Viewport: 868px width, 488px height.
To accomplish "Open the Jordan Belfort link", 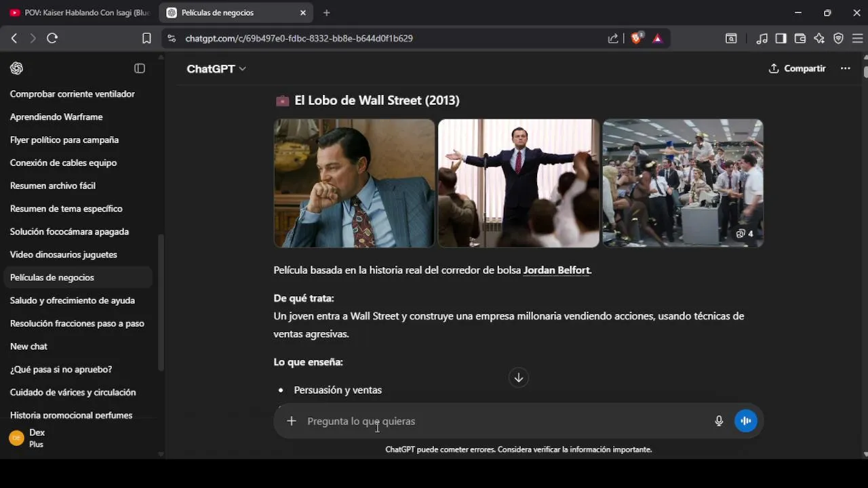I will 557,270.
